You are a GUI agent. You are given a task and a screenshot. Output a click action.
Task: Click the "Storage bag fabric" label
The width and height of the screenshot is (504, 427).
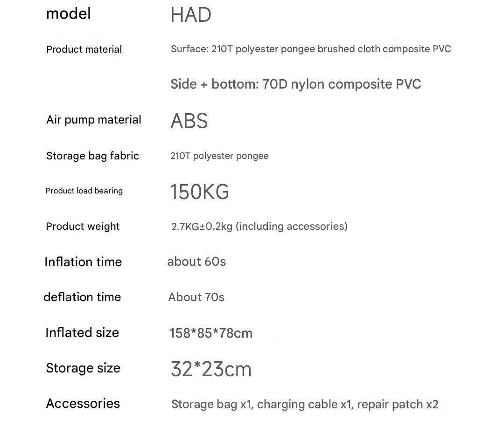(x=92, y=156)
